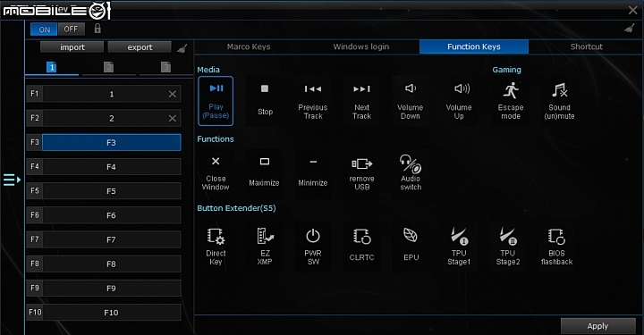
Task: Select the EPU function
Action: pyautogui.click(x=411, y=247)
